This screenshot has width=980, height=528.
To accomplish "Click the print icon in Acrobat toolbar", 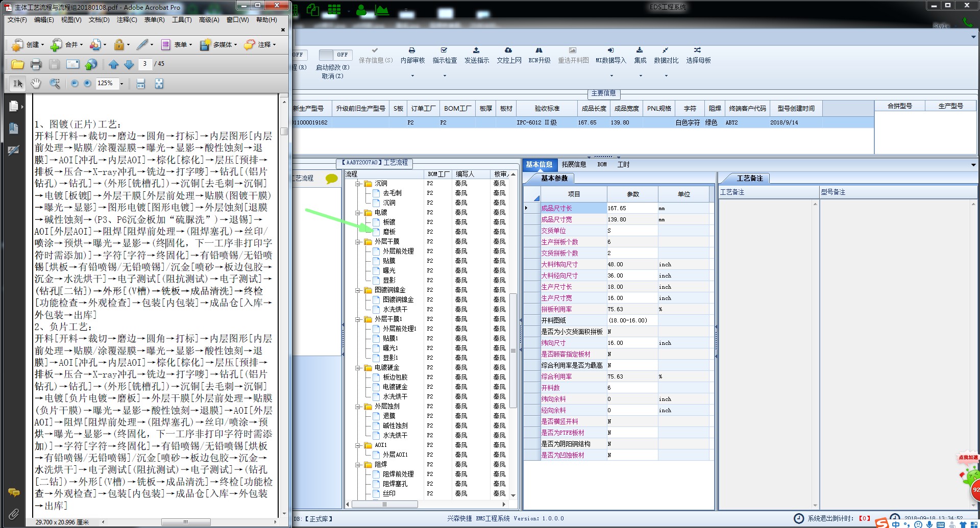I will 36,64.
